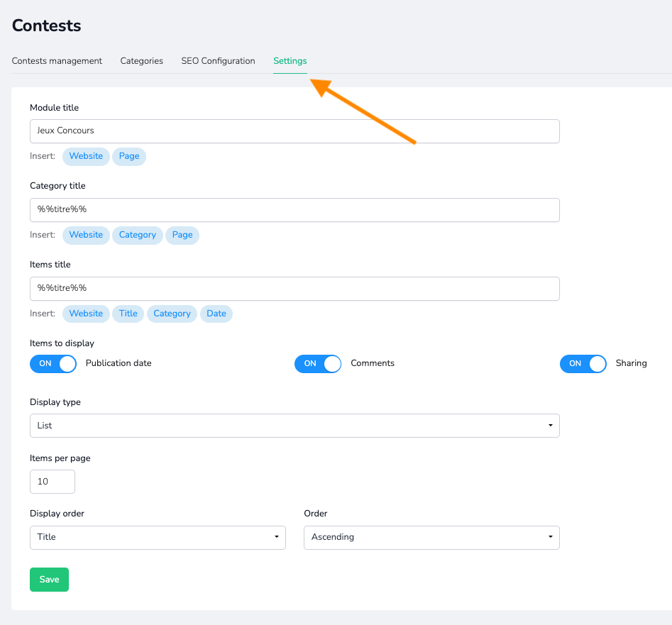Open the Ascending order dropdown
The width and height of the screenshot is (672, 625).
(431, 537)
